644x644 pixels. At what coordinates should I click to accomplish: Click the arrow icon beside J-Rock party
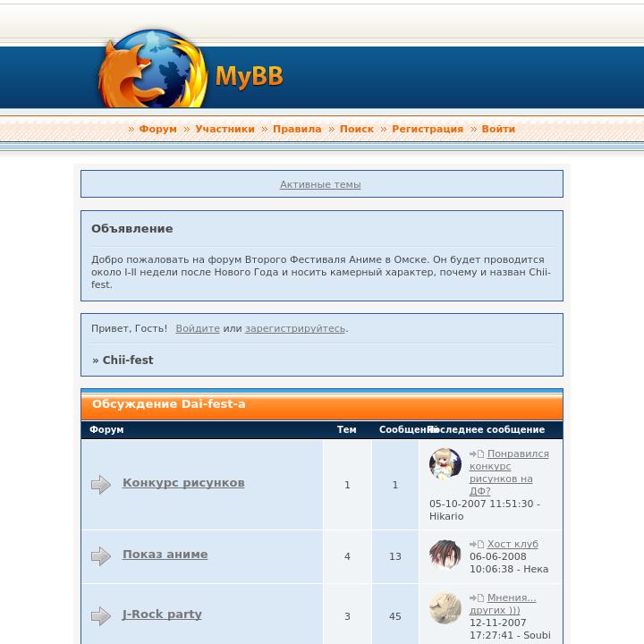click(x=101, y=616)
